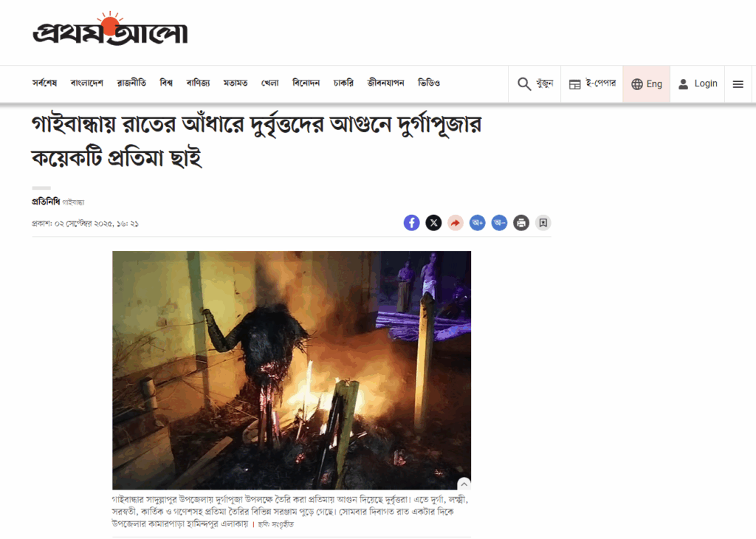This screenshot has width=756, height=539.
Task: Open the burning idol article photo
Action: pyautogui.click(x=292, y=370)
